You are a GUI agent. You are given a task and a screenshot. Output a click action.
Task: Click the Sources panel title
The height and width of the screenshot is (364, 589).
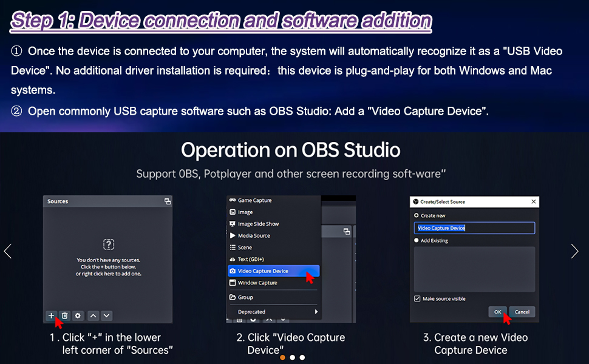(x=58, y=201)
